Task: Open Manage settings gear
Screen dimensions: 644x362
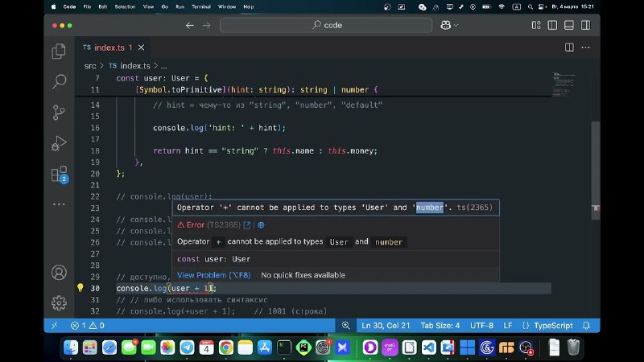Action: pos(59,303)
